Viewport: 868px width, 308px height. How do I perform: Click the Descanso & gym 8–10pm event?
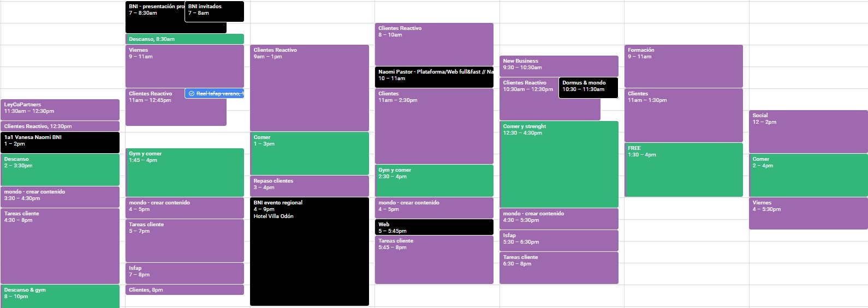point(60,295)
